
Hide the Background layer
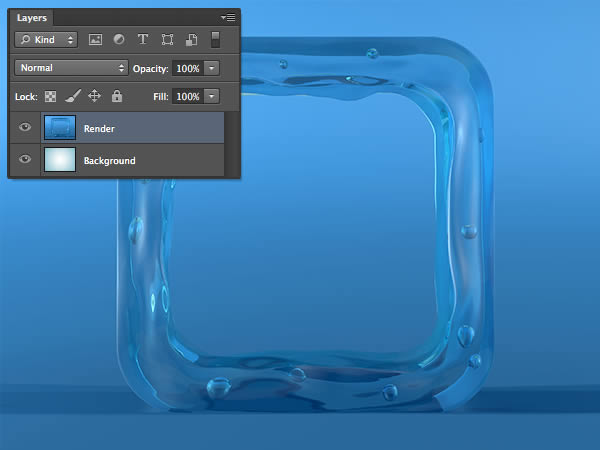click(x=25, y=158)
